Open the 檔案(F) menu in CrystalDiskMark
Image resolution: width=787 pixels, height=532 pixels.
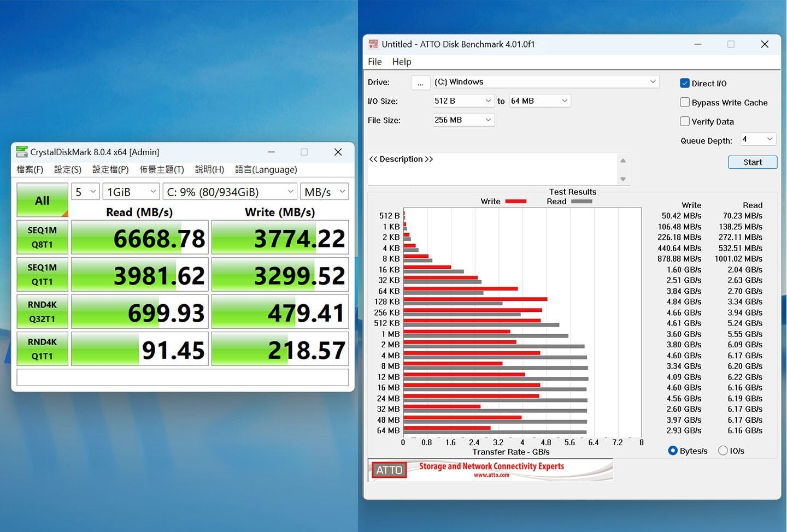click(30, 169)
